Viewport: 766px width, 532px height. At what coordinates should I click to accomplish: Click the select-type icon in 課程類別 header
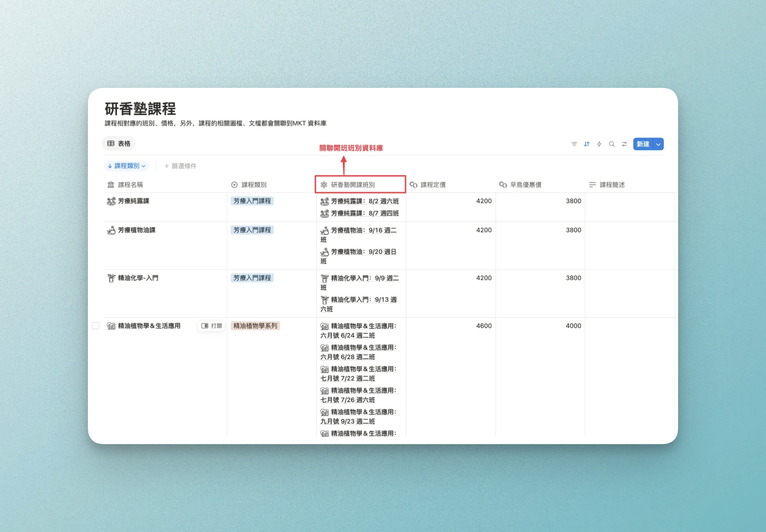point(234,184)
